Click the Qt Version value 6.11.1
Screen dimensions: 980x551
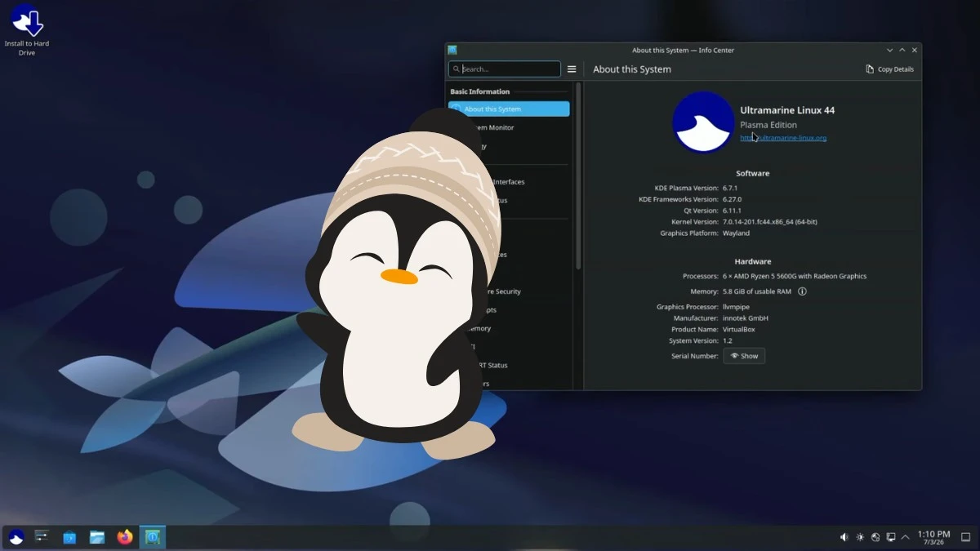pyautogui.click(x=733, y=211)
